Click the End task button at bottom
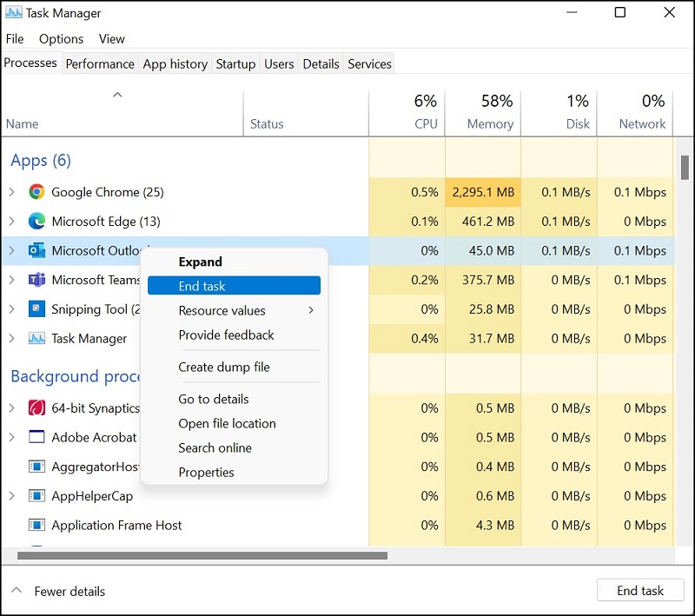The height and width of the screenshot is (616, 695). (640, 590)
